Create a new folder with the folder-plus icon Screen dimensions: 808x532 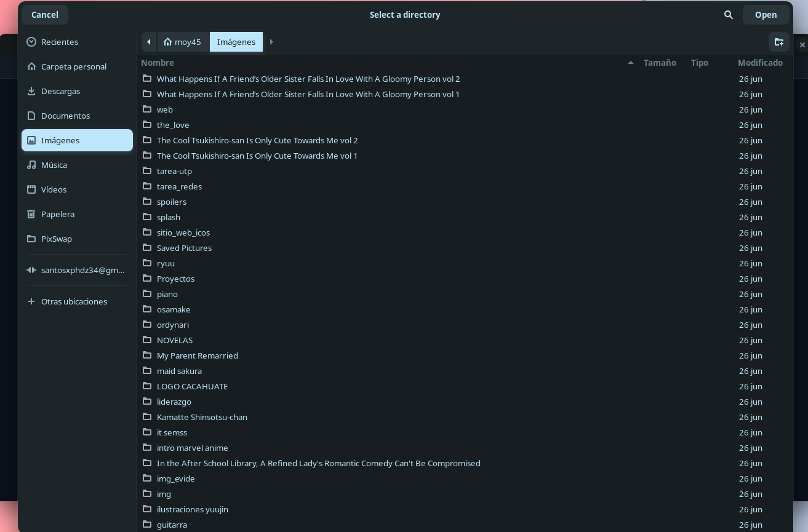coord(779,42)
